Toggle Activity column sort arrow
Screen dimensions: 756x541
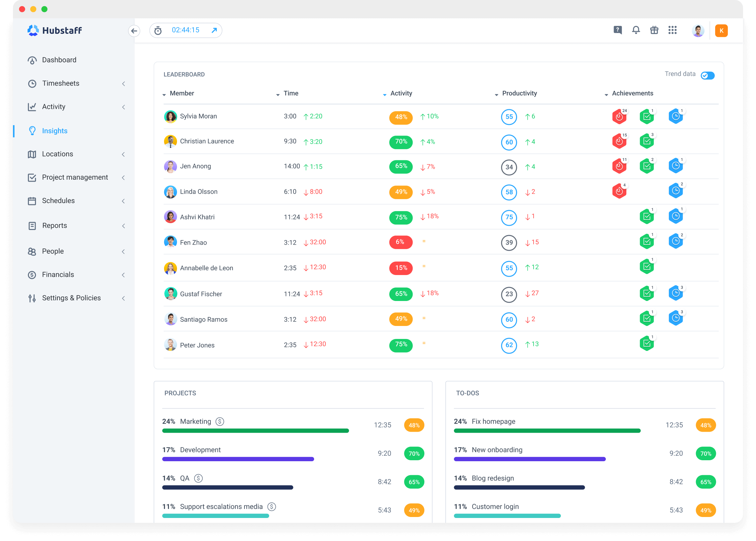tap(386, 94)
